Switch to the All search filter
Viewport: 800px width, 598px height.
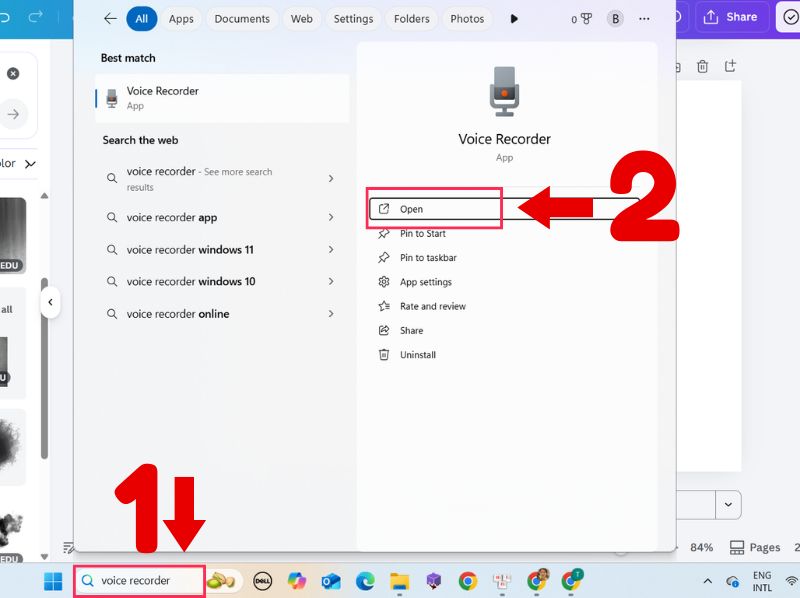[x=141, y=19]
